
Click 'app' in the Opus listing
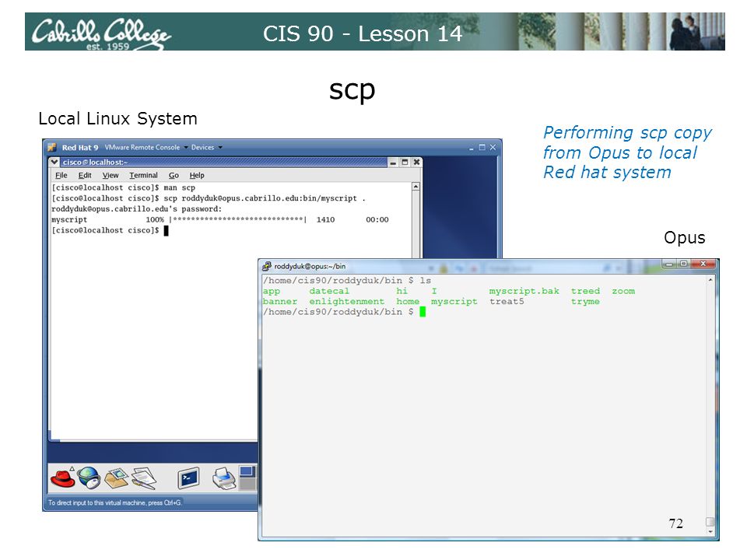point(271,291)
